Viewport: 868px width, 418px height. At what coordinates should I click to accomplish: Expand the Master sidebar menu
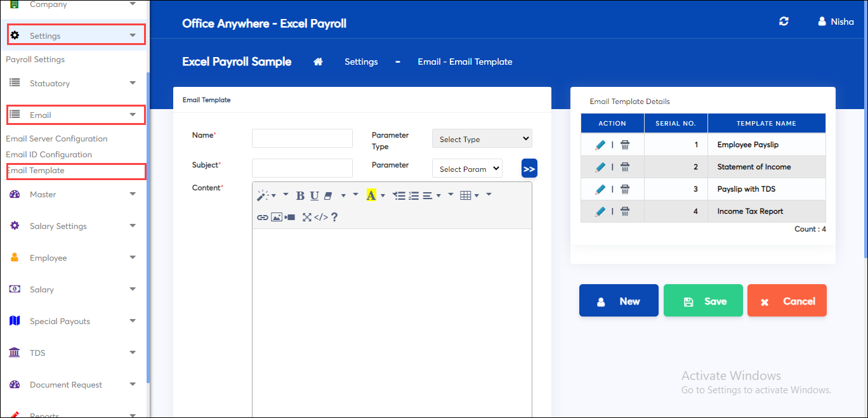point(73,194)
